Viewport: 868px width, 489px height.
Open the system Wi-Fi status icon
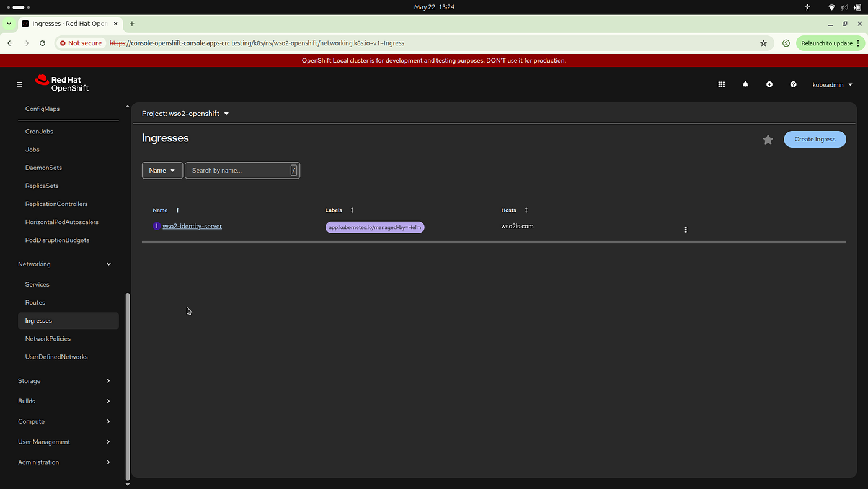(x=831, y=7)
